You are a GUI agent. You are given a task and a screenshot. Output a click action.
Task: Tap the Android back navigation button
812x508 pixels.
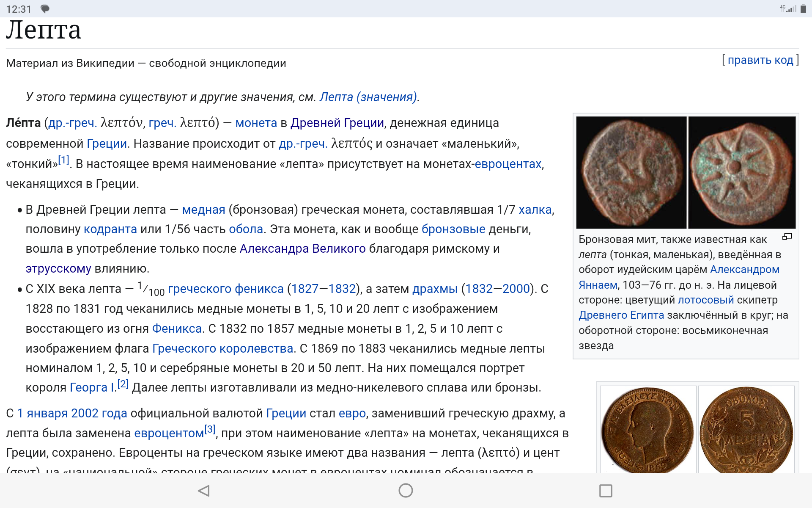[204, 491]
